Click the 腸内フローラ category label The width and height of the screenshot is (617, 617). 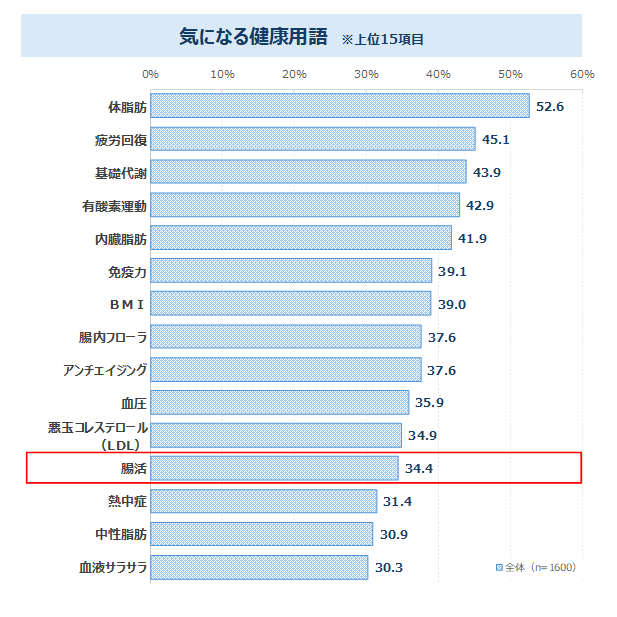[x=114, y=338]
